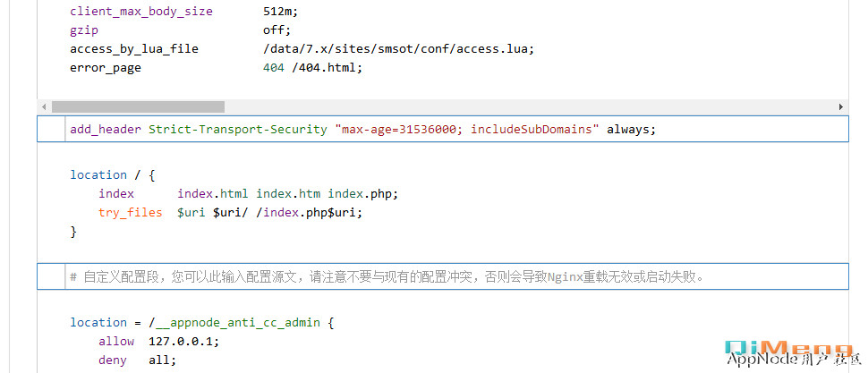Click the access_by_lua_file directive
Image resolution: width=868 pixels, height=373 pixels.
(134, 49)
